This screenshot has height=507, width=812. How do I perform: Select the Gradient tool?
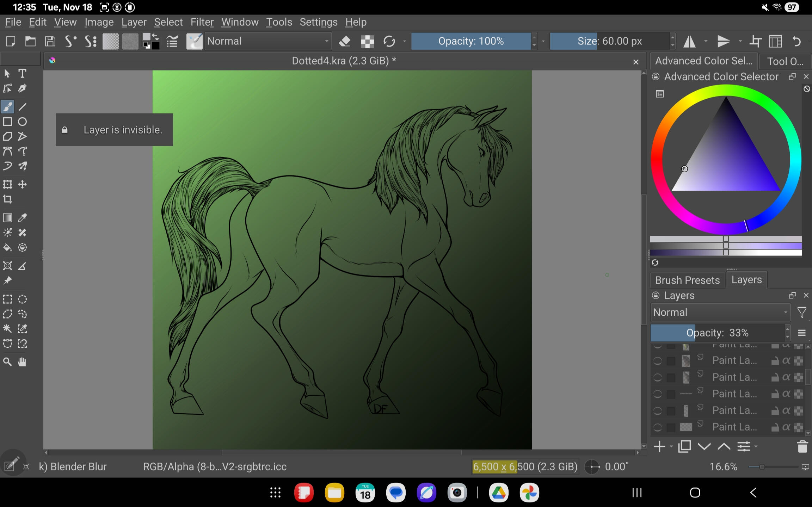pyautogui.click(x=7, y=218)
